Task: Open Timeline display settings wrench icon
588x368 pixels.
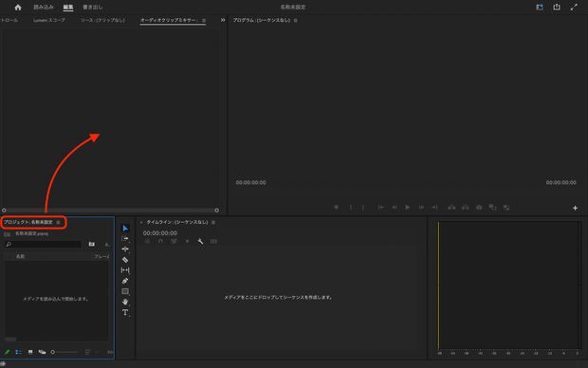Action: coord(200,241)
